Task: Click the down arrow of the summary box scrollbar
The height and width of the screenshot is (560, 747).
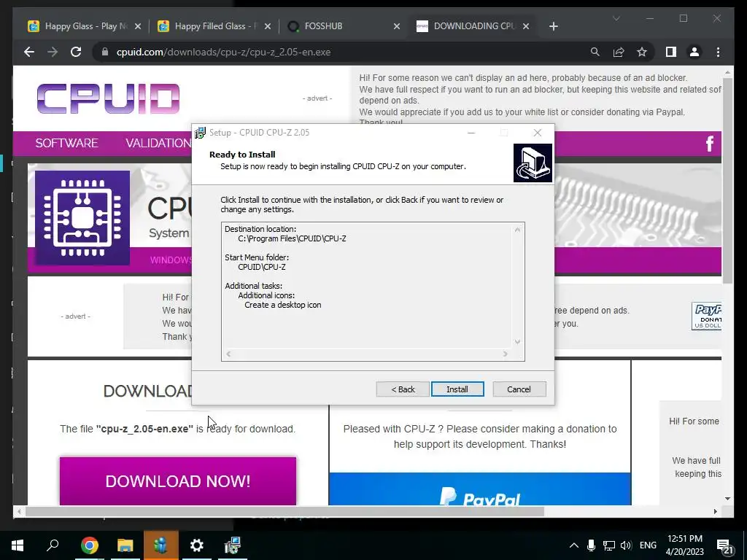Action: (517, 342)
